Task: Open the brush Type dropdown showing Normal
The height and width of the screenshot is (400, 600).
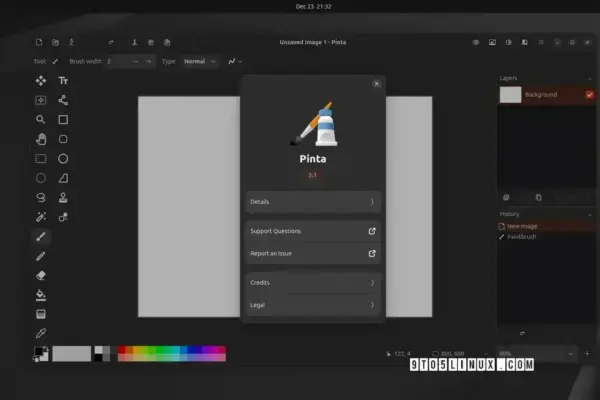Action: click(199, 61)
